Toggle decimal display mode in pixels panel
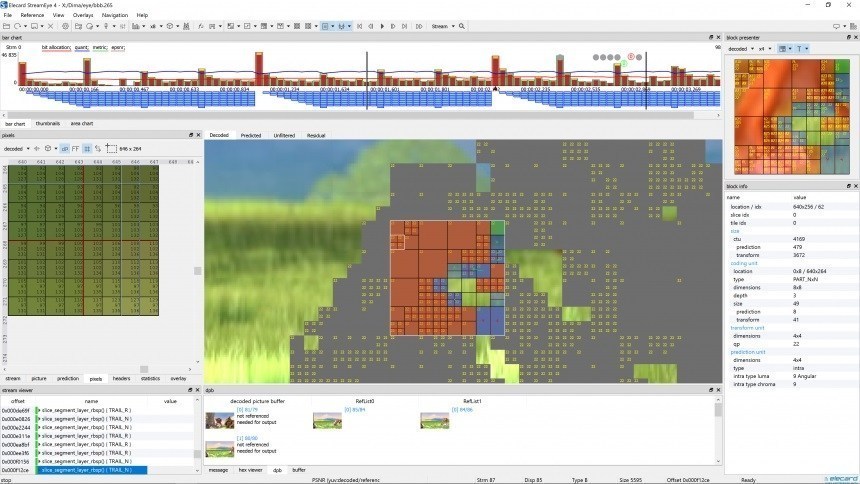The image size is (860, 484). coord(64,148)
